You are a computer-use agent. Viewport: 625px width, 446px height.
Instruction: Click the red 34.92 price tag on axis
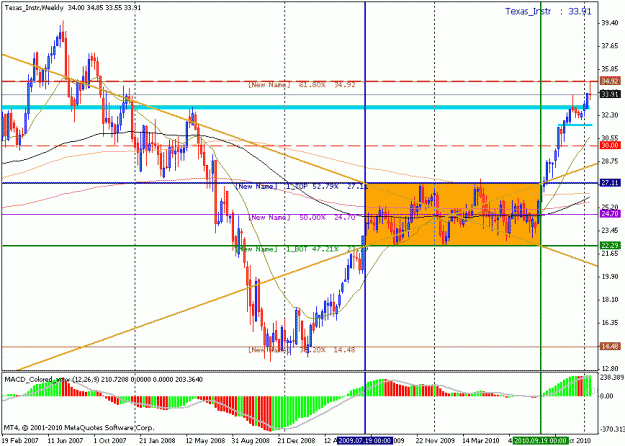tap(610, 81)
